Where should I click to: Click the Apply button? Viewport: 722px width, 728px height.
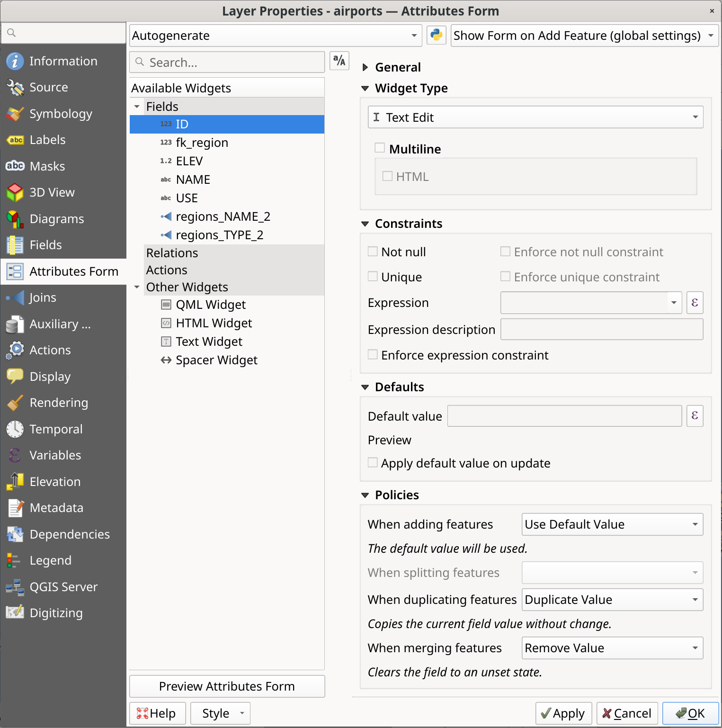563,713
